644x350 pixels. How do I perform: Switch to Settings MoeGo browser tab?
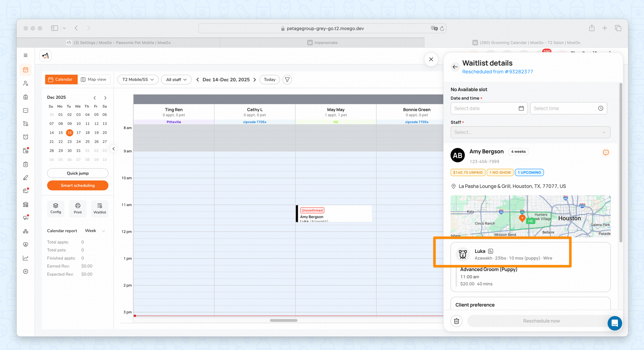[x=118, y=43]
